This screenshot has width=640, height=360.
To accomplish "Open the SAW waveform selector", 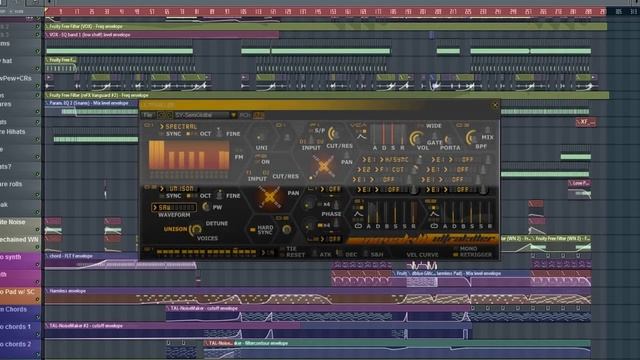I will (173, 207).
